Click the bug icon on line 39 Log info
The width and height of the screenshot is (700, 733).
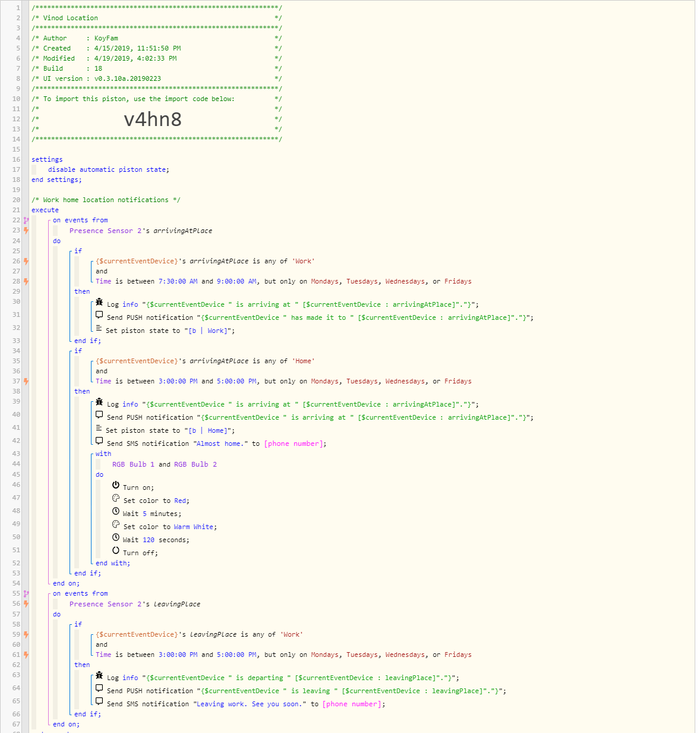pyautogui.click(x=99, y=402)
